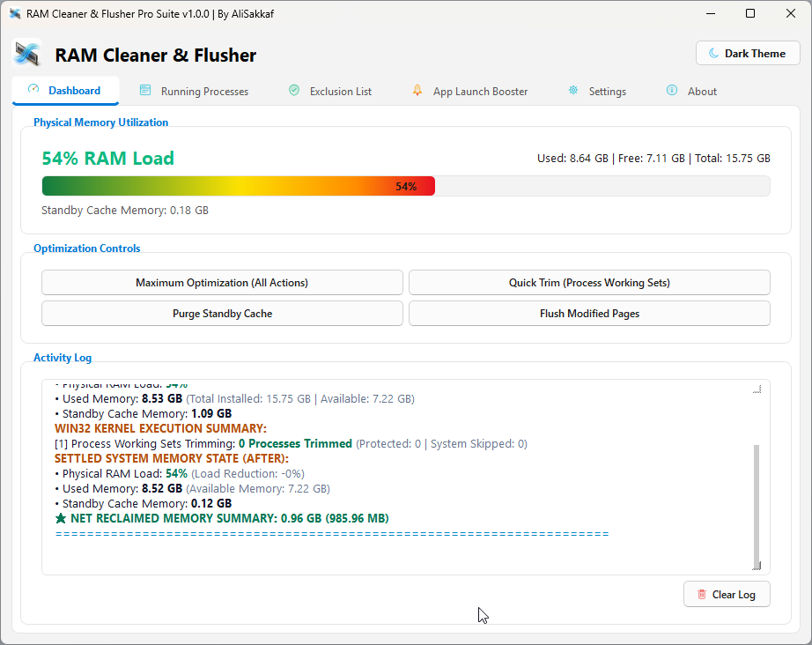This screenshot has height=645, width=812.
Task: Click Purge Standby Cache
Action: (x=222, y=314)
